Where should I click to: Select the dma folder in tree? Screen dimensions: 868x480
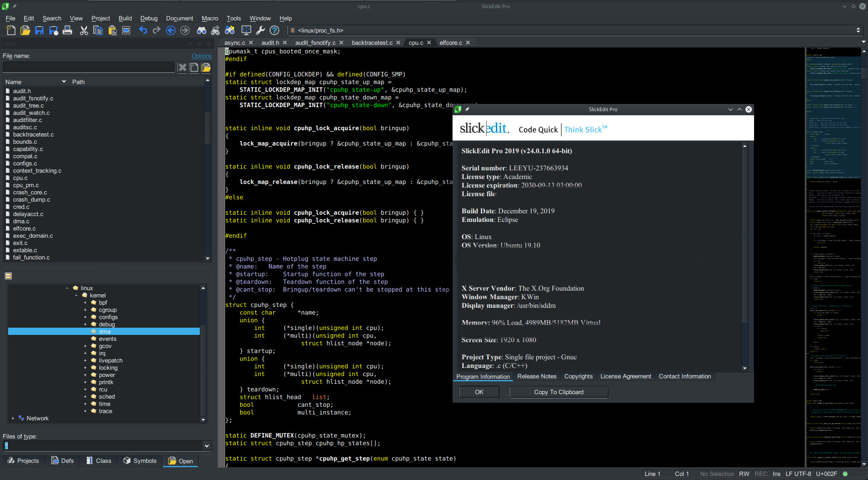(x=104, y=331)
